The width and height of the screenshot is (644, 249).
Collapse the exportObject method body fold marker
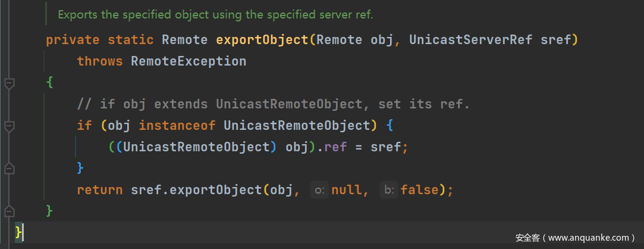[9, 83]
